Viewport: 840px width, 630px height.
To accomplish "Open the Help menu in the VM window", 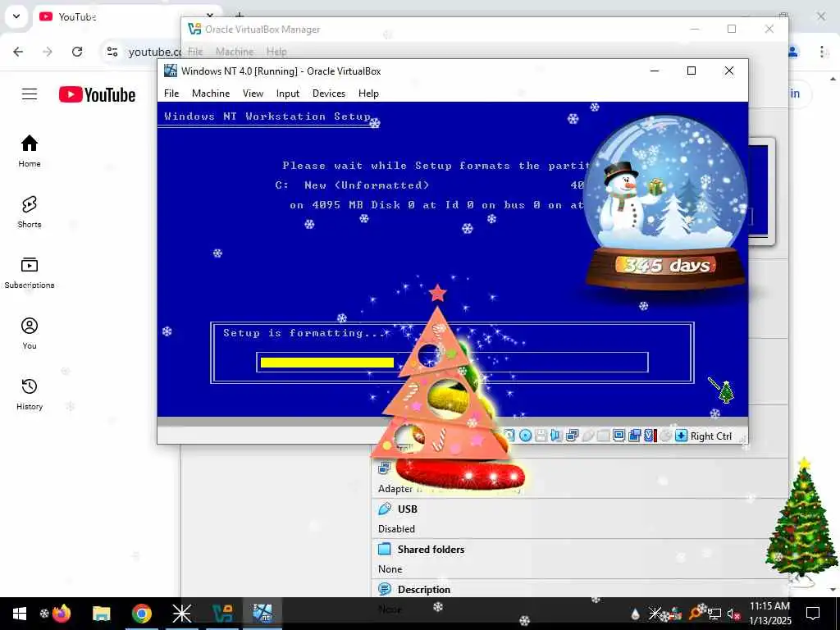I will (368, 94).
